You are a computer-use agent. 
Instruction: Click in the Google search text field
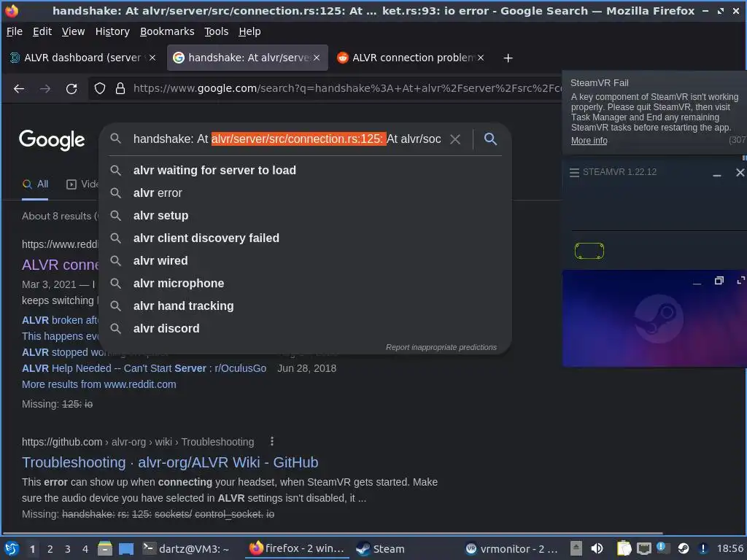pos(286,139)
